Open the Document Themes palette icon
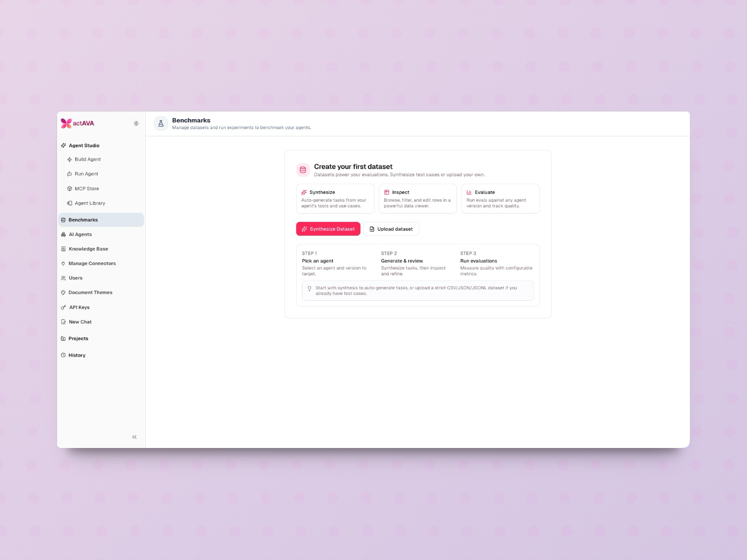The image size is (747, 560). click(63, 292)
